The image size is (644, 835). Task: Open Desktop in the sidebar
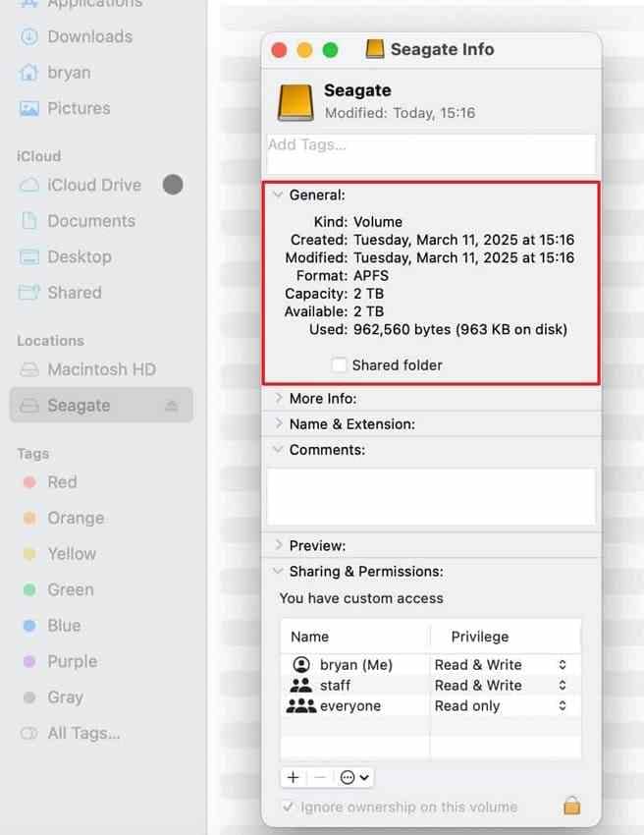coord(80,256)
